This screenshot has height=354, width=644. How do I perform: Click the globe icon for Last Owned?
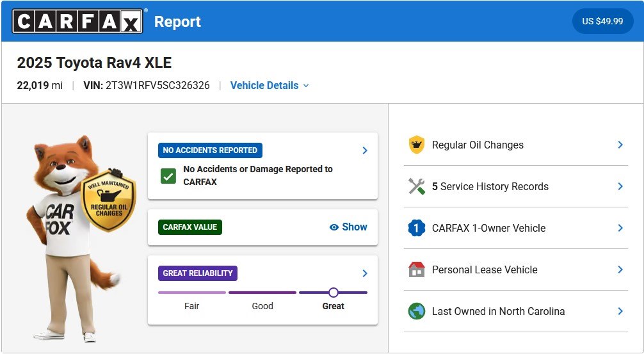tap(417, 311)
